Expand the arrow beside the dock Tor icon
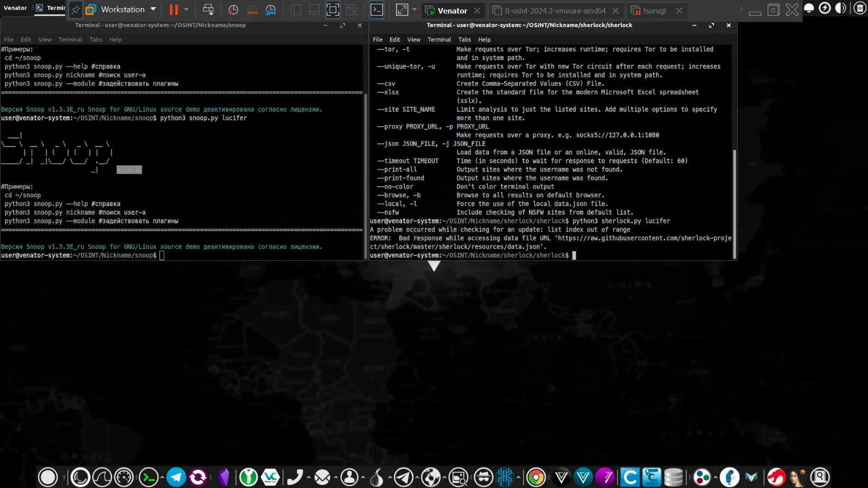Screen dimensions: 868x488 (390, 477)
